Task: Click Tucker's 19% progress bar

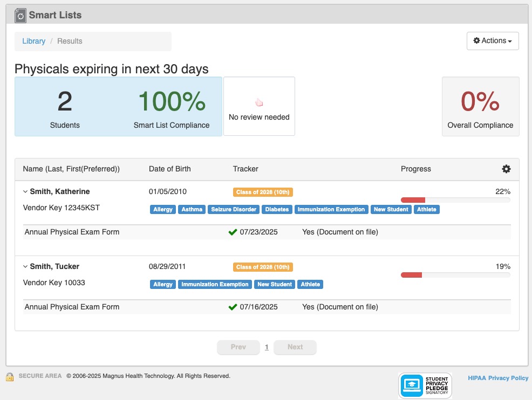Action: point(455,275)
